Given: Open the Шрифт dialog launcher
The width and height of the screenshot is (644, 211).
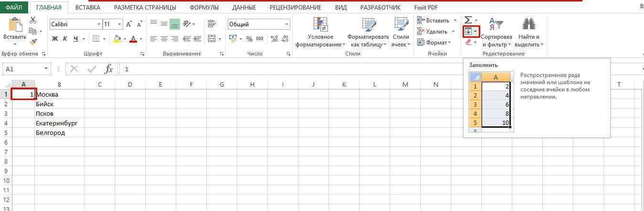Looking at the screenshot, I should (x=142, y=55).
